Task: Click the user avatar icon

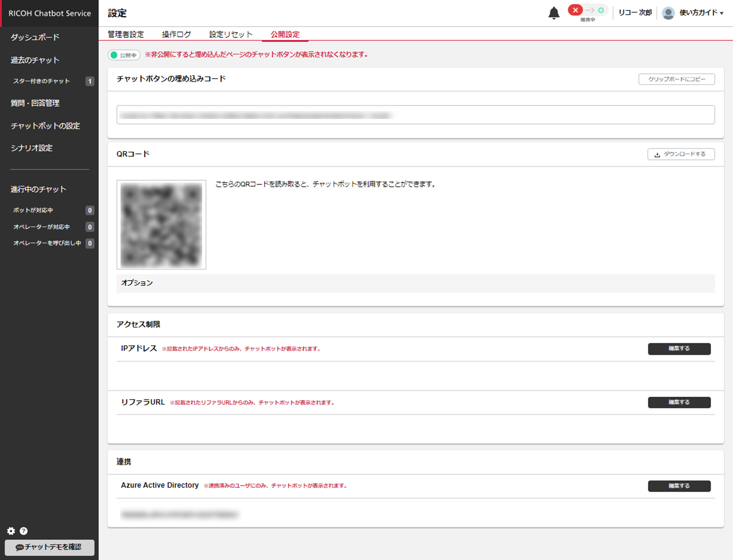Action: click(x=668, y=13)
